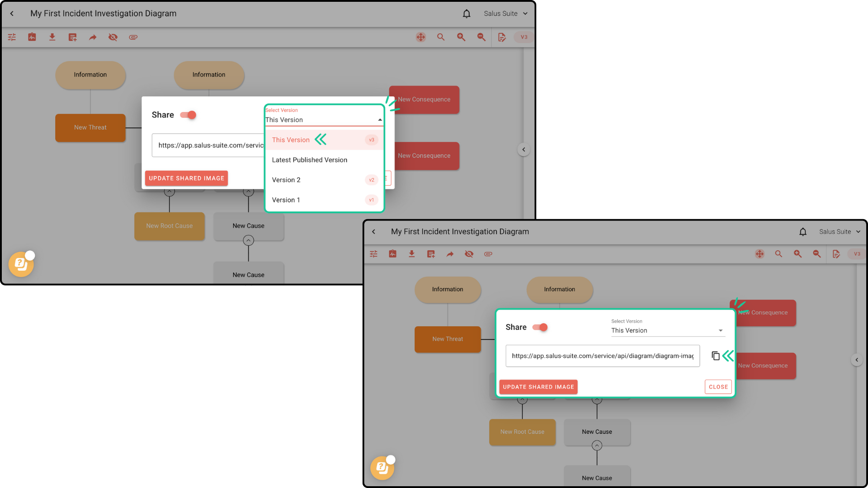868x488 pixels.
Task: Click the download icon in upper toolbar
Action: [52, 37]
